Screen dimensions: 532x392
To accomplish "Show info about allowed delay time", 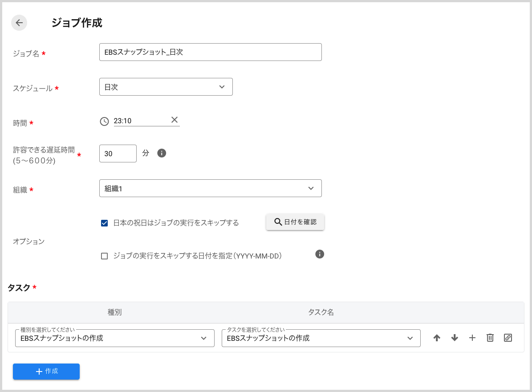I will tap(162, 153).
